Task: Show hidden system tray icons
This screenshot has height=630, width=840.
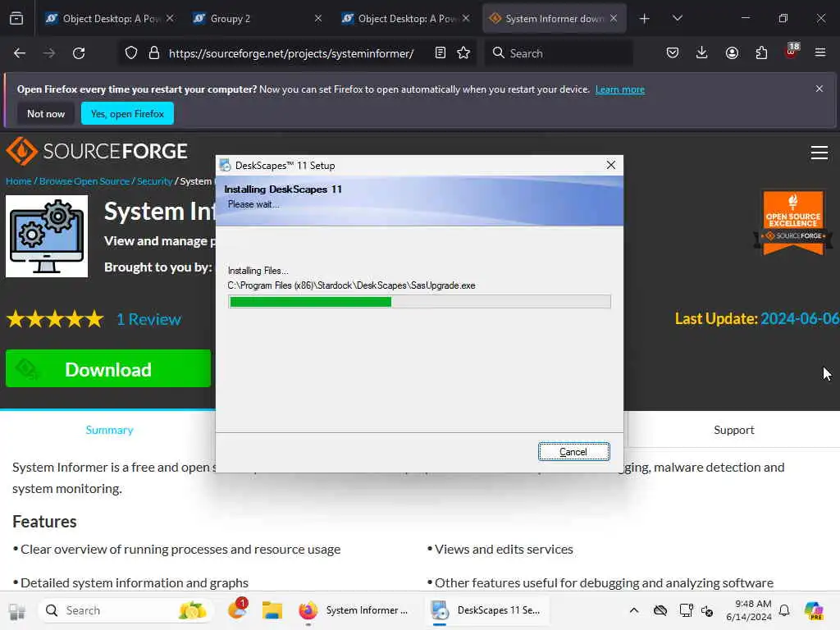Action: click(x=634, y=610)
